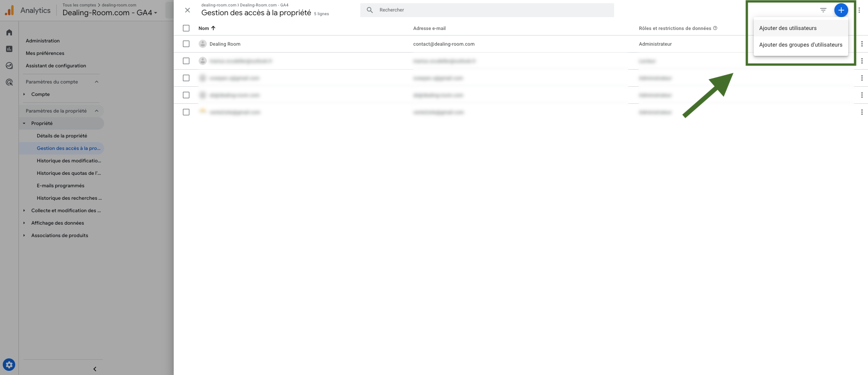This screenshot has height=375, width=868.
Task: Click Tous les comptes breadcrumb
Action: pos(79,5)
